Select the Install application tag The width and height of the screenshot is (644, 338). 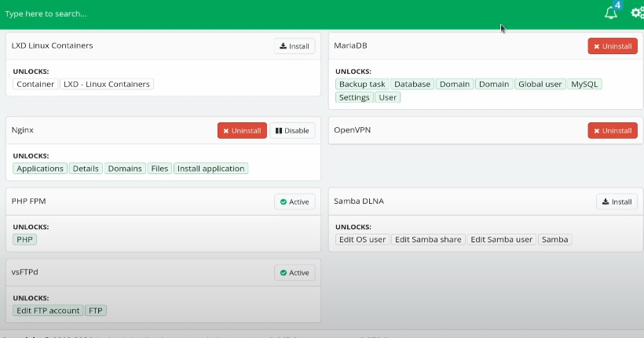[210, 169]
